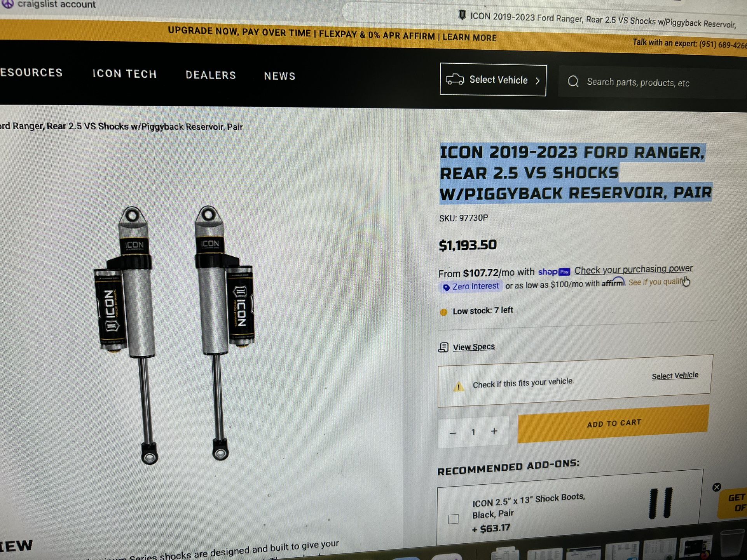Click the shock boots product thumbnail
This screenshot has width=747, height=560.
[x=661, y=503]
